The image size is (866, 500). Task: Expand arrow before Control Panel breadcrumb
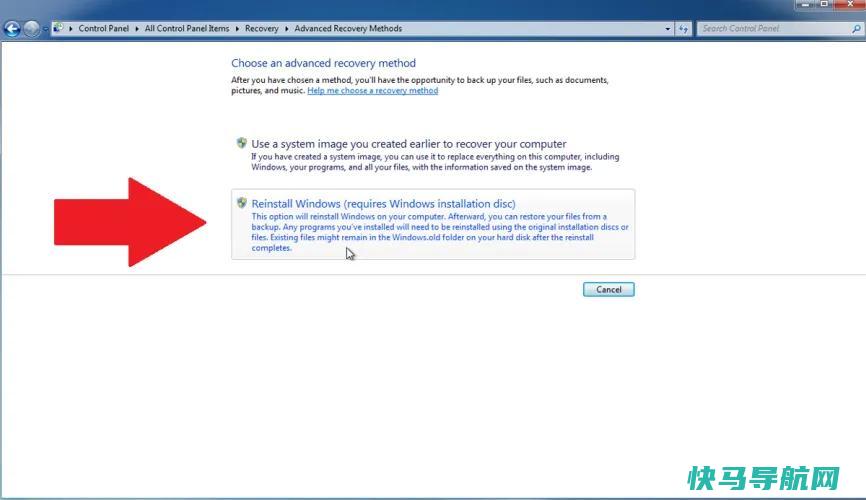pos(71,29)
